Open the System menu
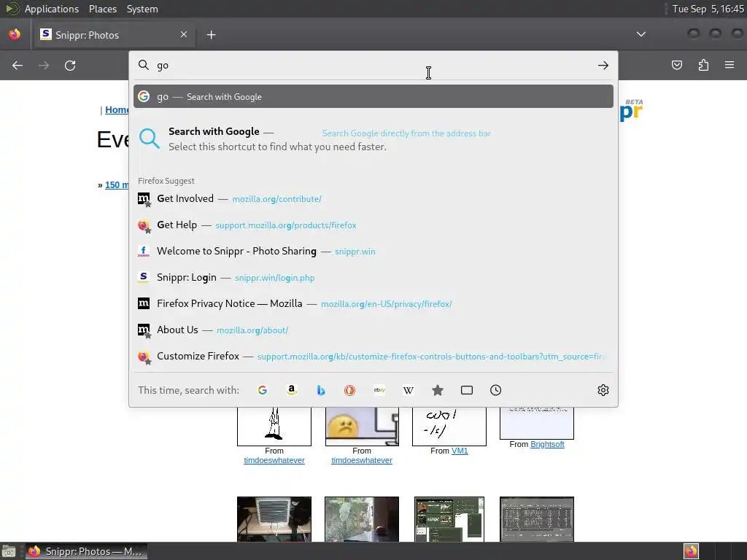Viewport: 747px width, 560px height. coord(142,9)
